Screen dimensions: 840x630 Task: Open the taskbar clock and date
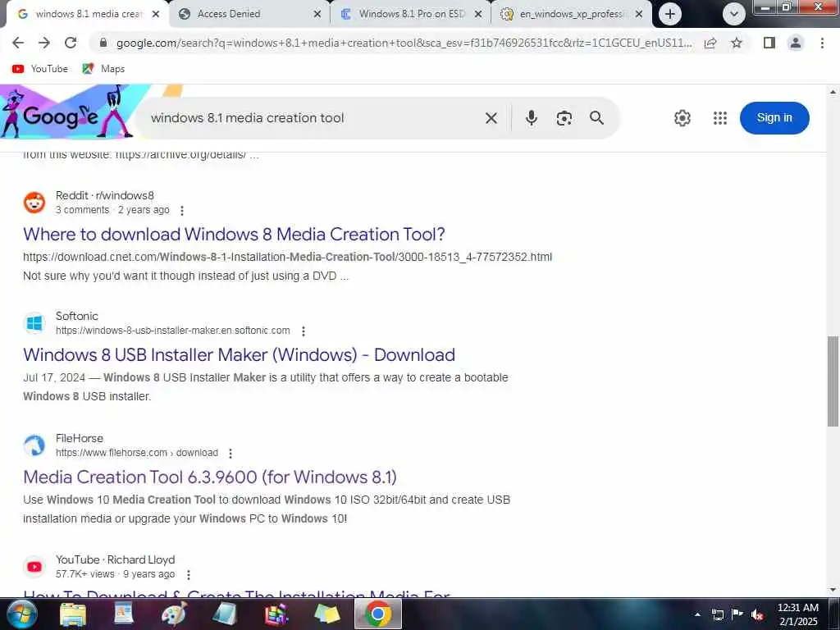pos(797,614)
